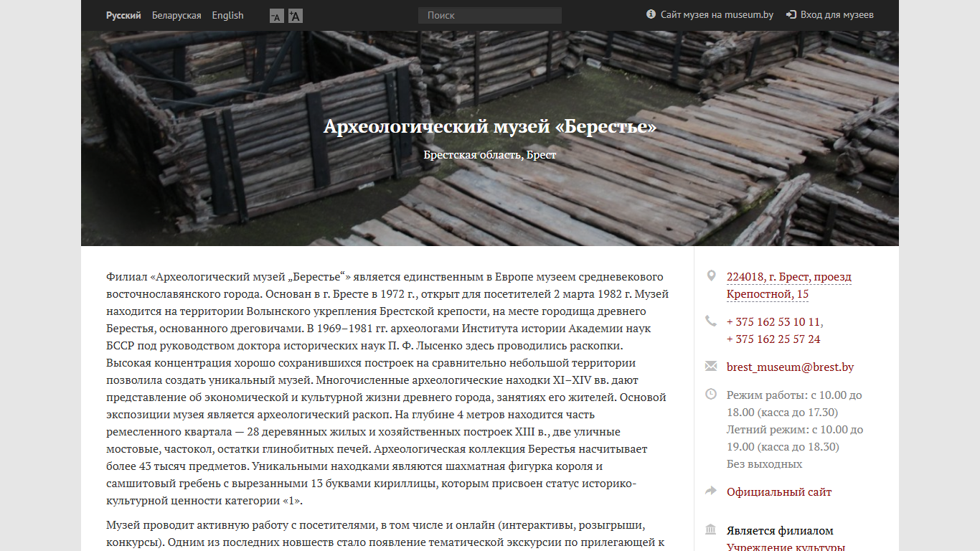This screenshot has width=980, height=551.
Task: Switch language to Русский
Action: point(123,15)
